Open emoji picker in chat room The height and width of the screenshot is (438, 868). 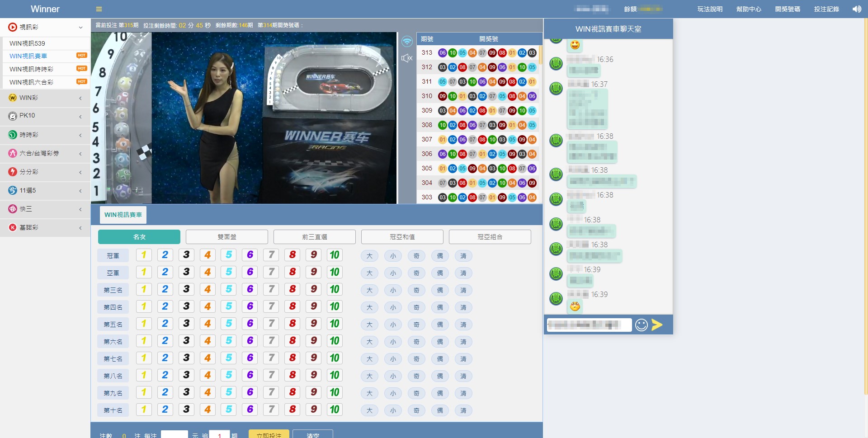tap(641, 325)
